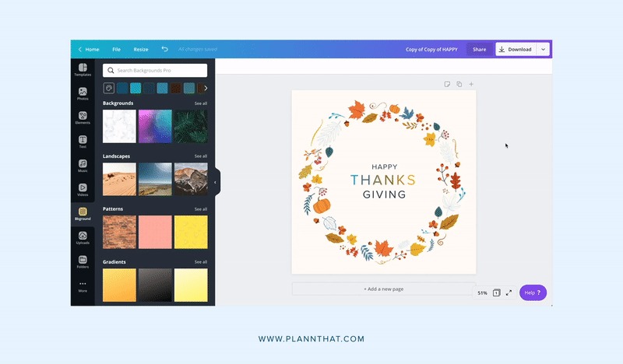This screenshot has height=364, width=623.
Task: Enter fullscreen presentation mode icon
Action: pyautogui.click(x=509, y=292)
